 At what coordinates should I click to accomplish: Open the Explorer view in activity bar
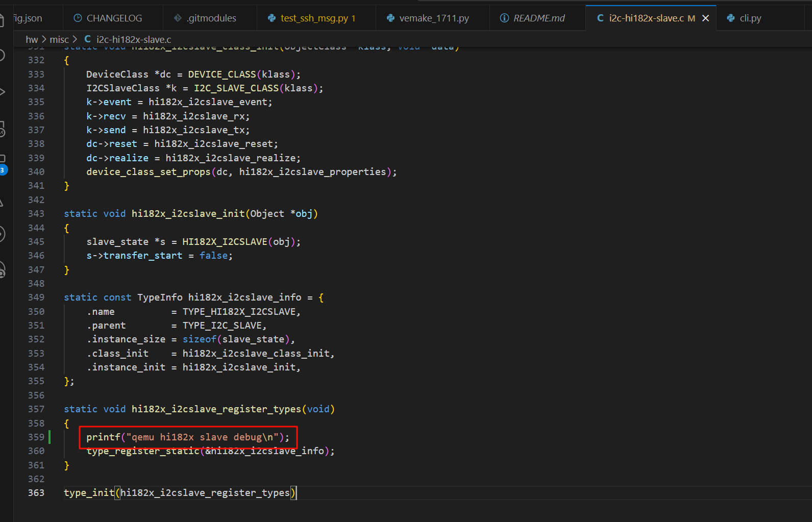(2, 21)
